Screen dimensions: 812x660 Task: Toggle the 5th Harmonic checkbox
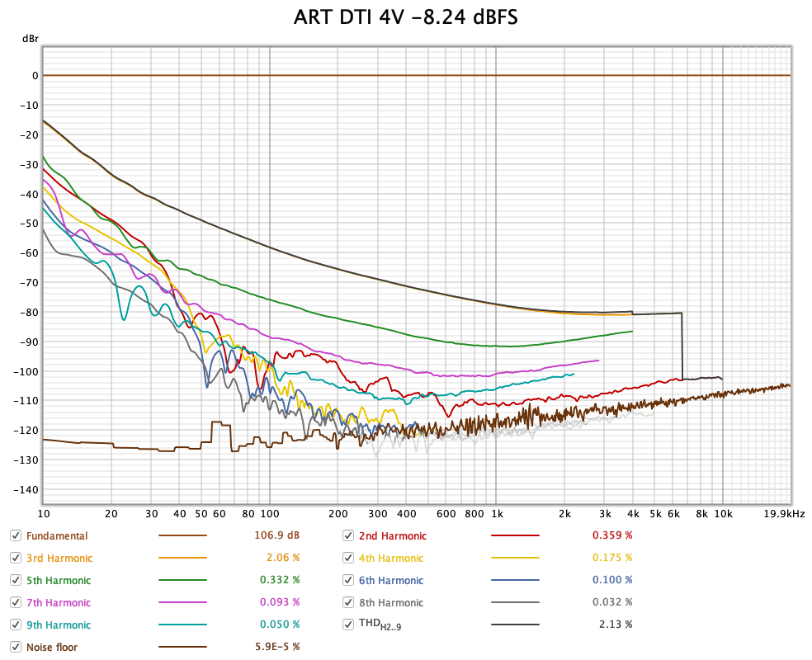pos(16,580)
